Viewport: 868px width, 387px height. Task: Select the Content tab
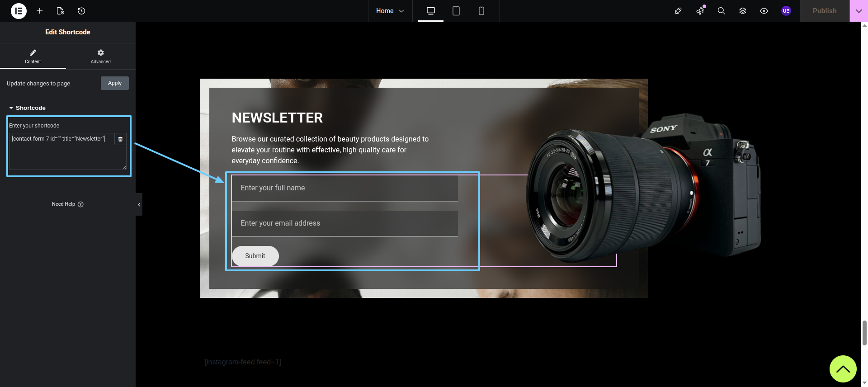pos(33,57)
